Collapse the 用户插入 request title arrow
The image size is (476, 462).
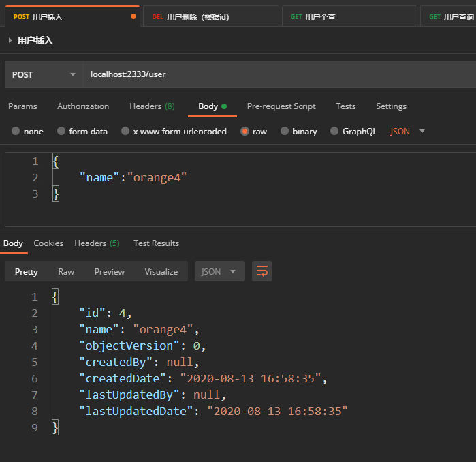tap(10, 41)
